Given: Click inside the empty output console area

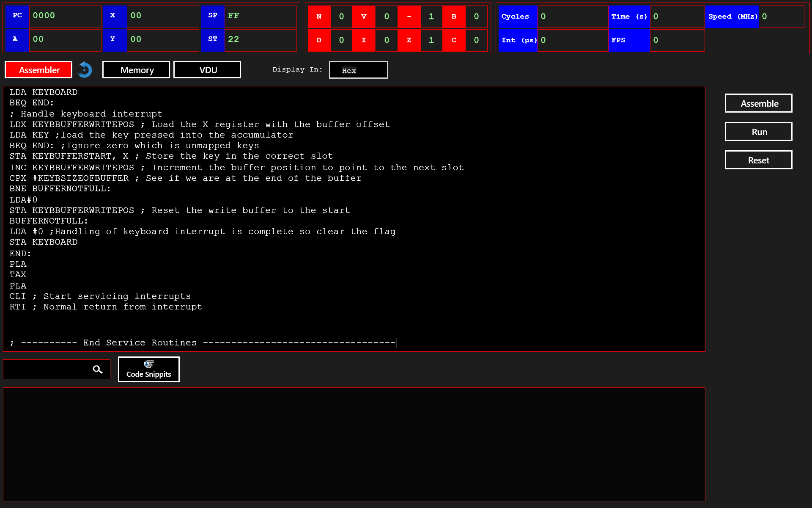Looking at the screenshot, I should 354,444.
